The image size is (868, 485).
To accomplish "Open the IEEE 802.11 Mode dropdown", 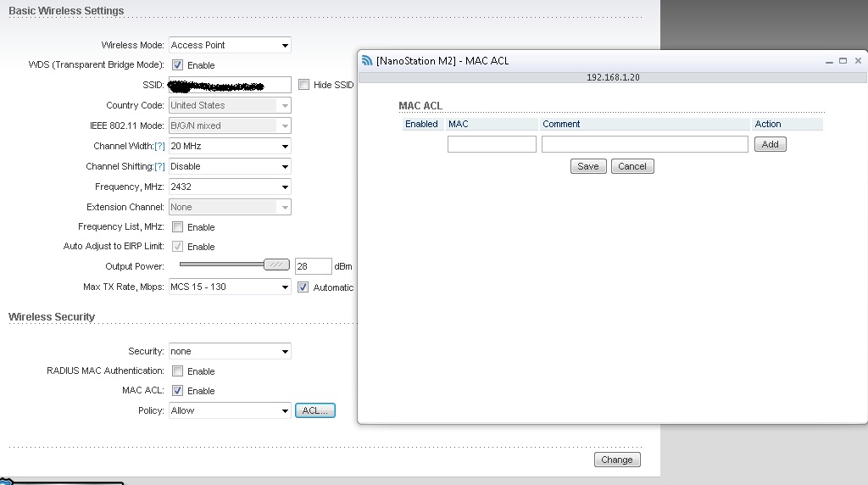I will click(x=230, y=125).
